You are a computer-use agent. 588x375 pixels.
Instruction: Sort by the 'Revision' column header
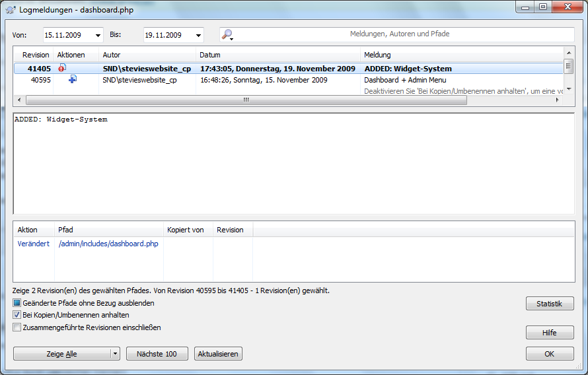(x=36, y=55)
